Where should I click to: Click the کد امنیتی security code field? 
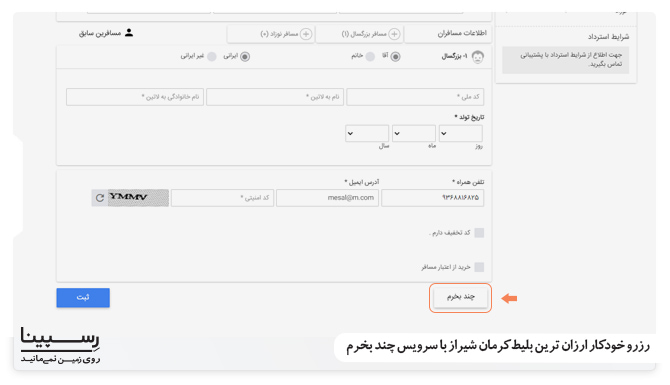click(222, 198)
